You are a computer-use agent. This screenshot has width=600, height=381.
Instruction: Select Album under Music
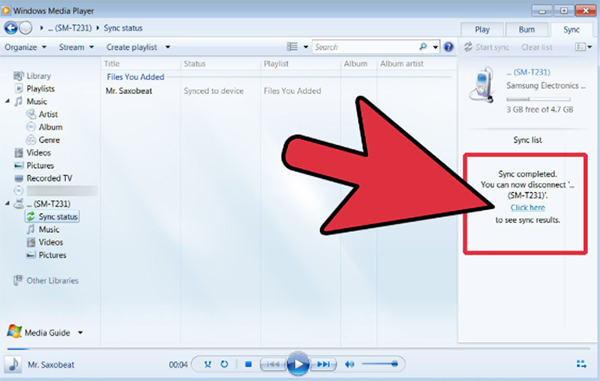coord(44,127)
